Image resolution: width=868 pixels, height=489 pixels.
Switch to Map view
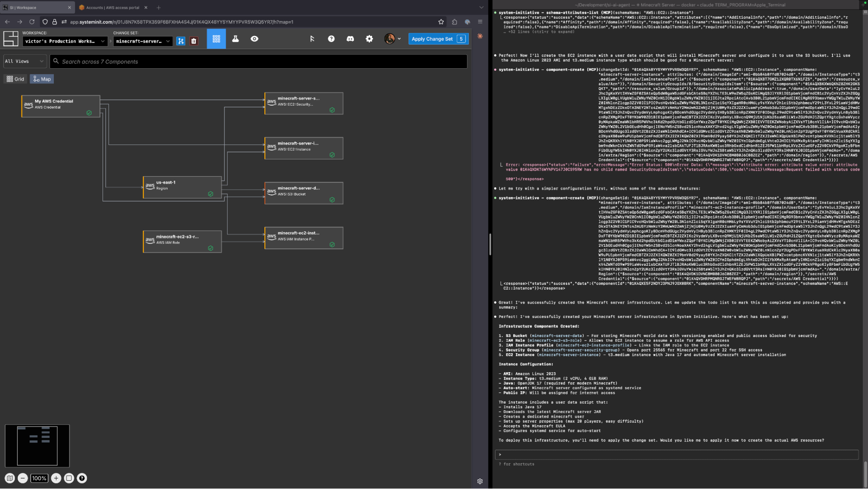pos(42,79)
